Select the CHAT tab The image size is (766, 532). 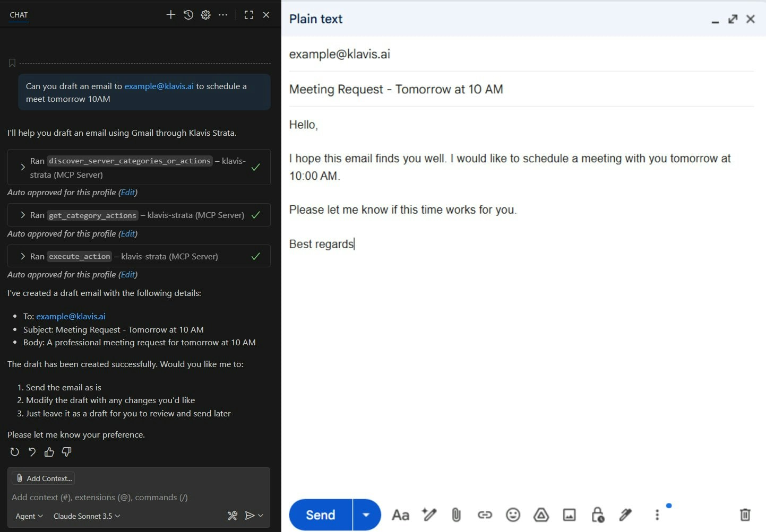point(19,15)
